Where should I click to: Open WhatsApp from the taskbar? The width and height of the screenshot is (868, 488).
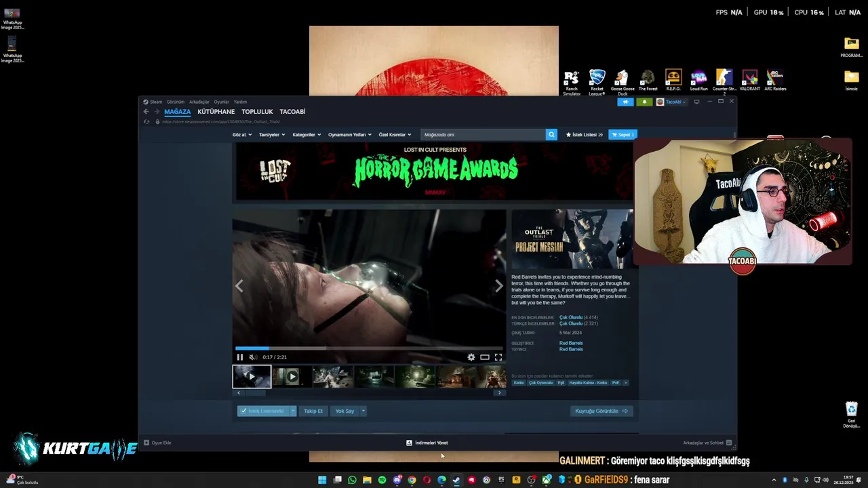click(352, 480)
